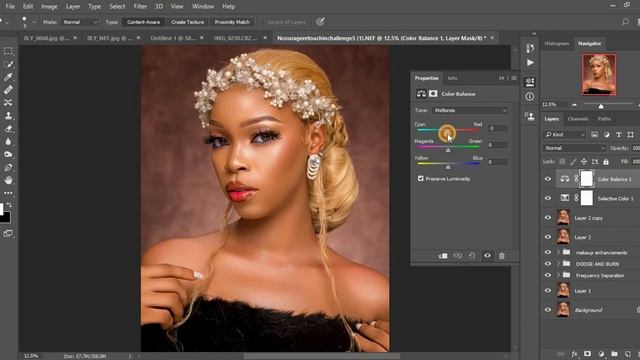Select the Pen tool

click(8, 167)
